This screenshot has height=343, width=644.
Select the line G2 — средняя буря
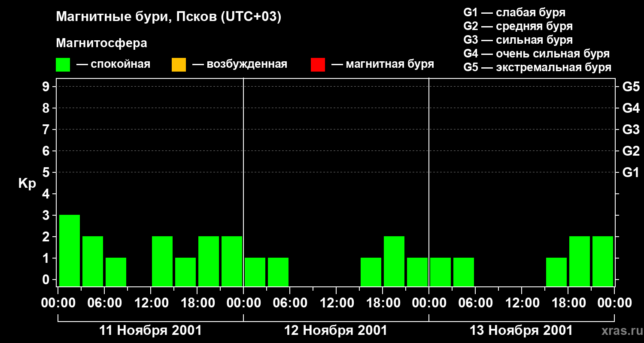point(518,26)
